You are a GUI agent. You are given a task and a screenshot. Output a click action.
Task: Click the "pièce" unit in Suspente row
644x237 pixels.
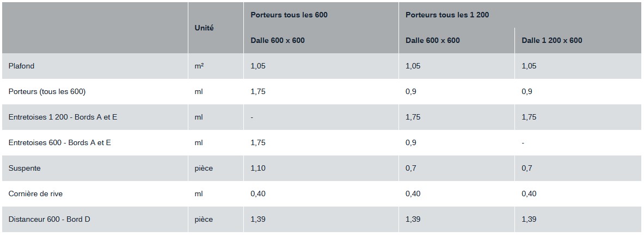click(204, 168)
